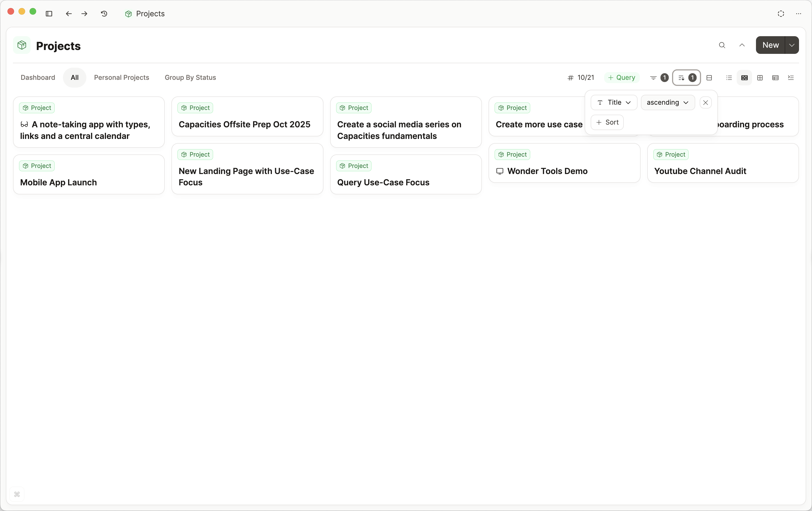Open the ascending order dropdown
The image size is (812, 511).
click(667, 102)
